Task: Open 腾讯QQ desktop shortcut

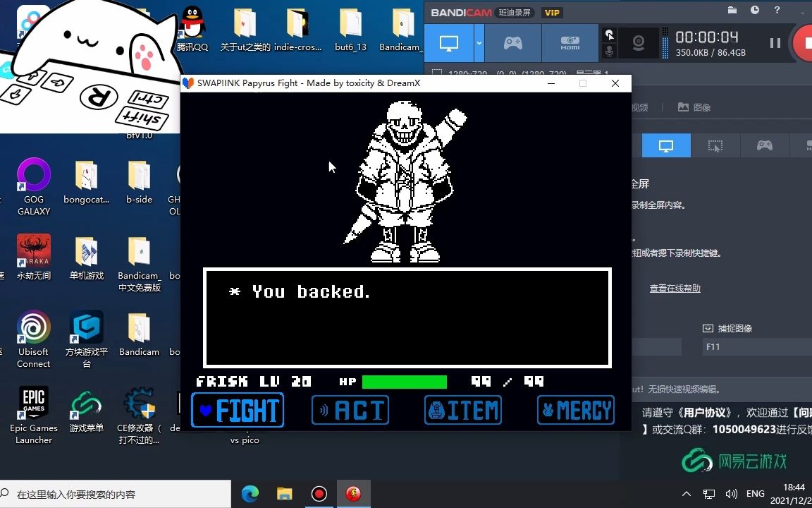Action: coord(192,28)
